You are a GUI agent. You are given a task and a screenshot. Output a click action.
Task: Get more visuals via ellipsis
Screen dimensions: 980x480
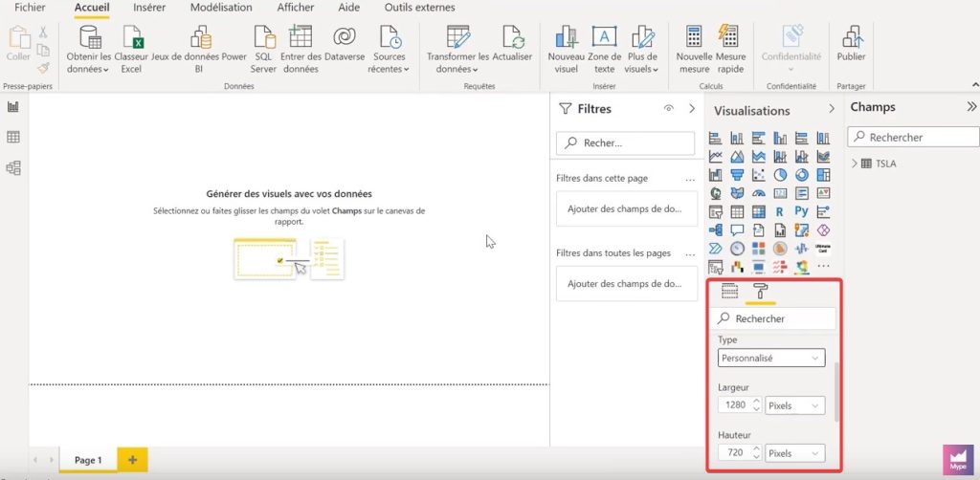(823, 267)
